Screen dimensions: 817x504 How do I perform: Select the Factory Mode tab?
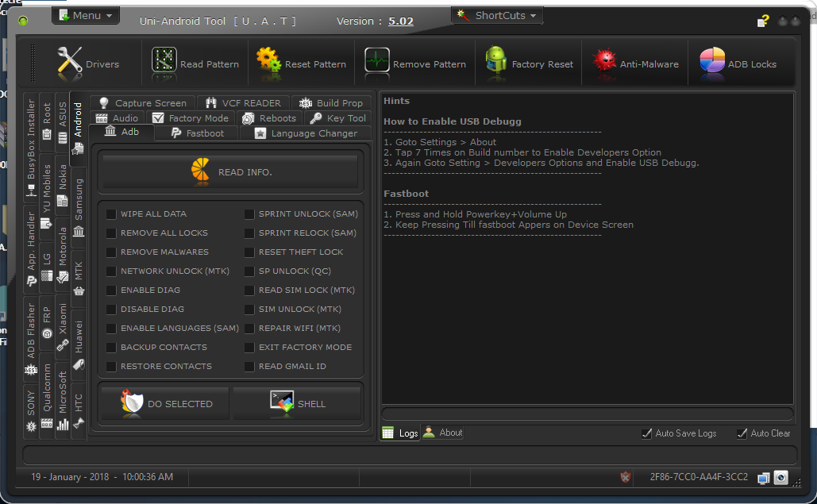tap(191, 118)
